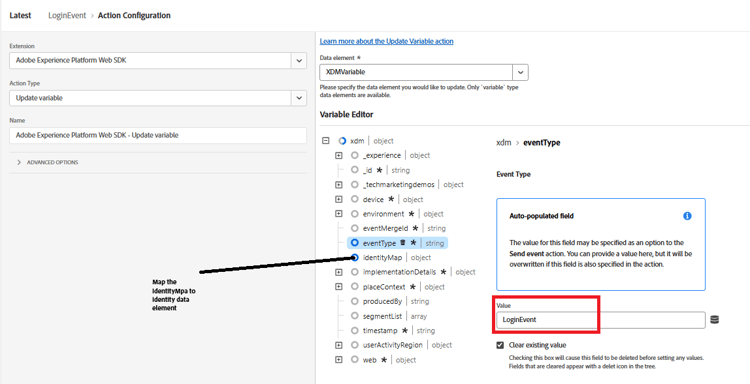Open the Data element dropdown arrow
Viewport: 750px width, 384px height.
click(520, 72)
